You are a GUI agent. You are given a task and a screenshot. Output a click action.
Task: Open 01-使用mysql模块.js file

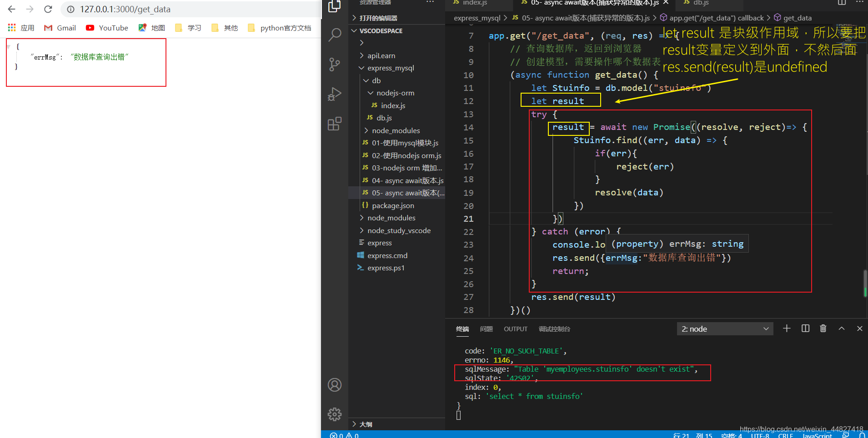[396, 143]
